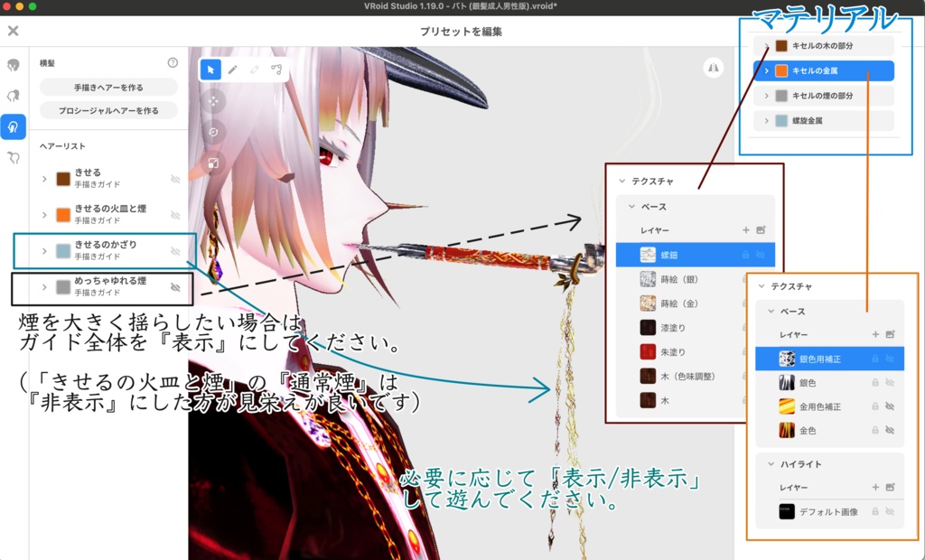
Task: Click the 手描きヘアーを作る button
Action: point(108,86)
